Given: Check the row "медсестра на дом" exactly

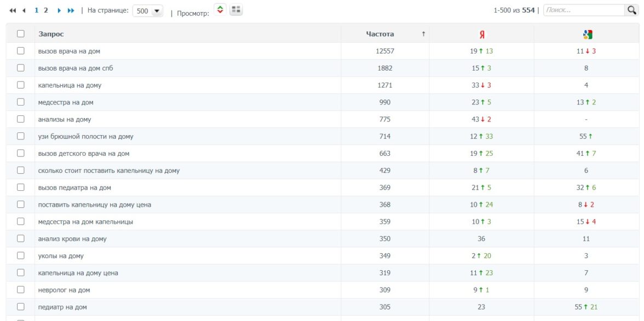Looking at the screenshot, I should [21, 102].
